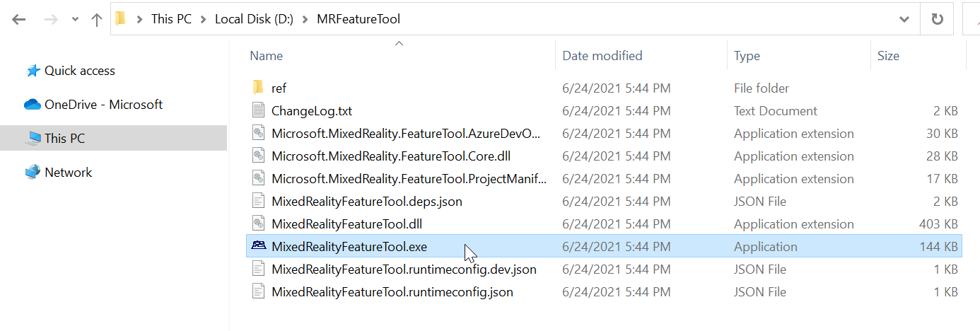Sort by Type column header
This screenshot has width=980, height=331.
[747, 56]
